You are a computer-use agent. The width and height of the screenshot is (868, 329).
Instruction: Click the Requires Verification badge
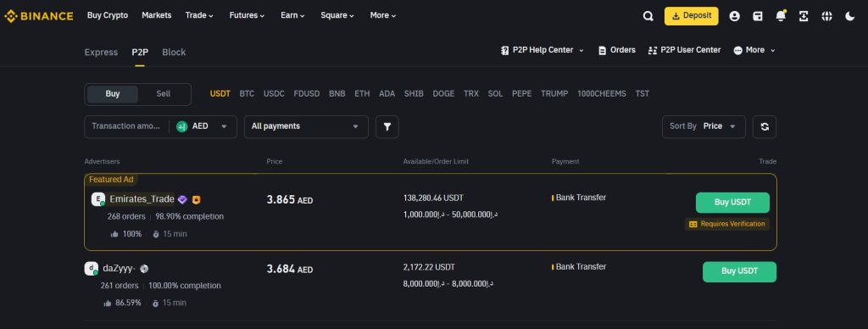726,225
